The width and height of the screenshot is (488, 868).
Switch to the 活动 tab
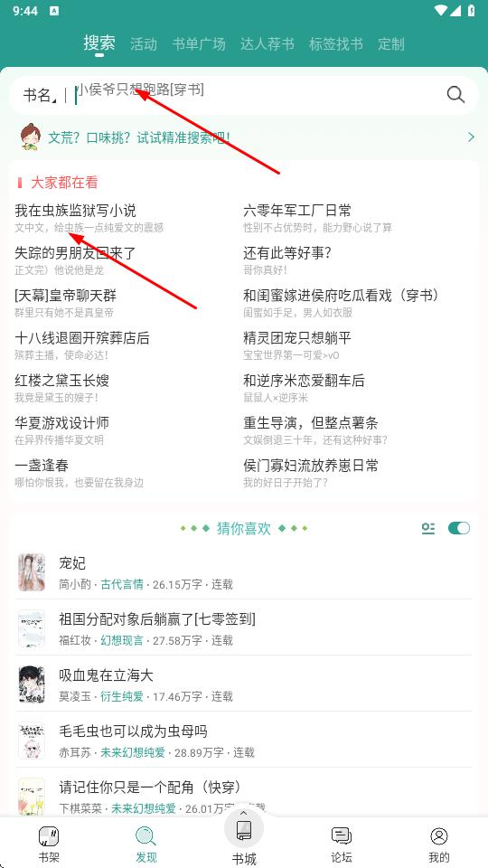pos(144,44)
